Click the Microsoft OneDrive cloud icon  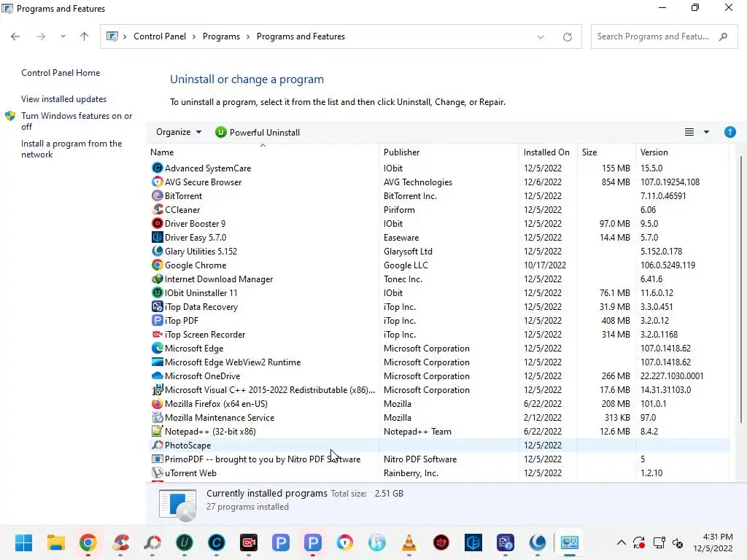pyautogui.click(x=158, y=376)
